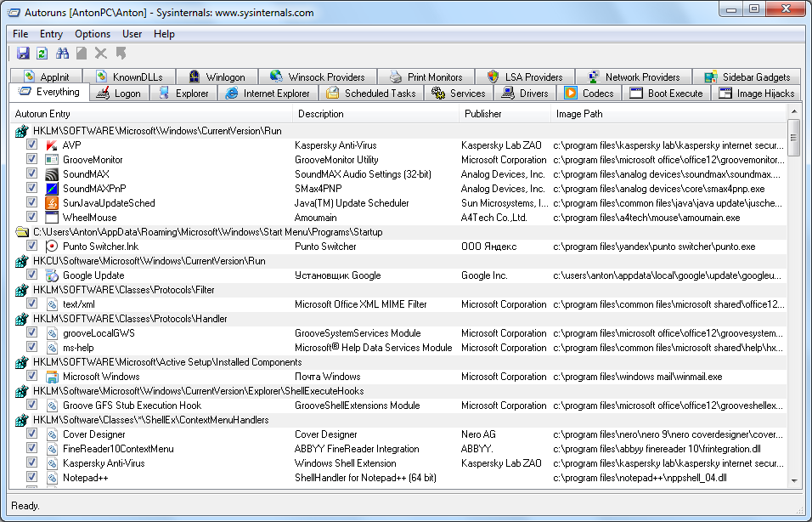This screenshot has width=812, height=522.
Task: Sort by Autorun Entry column header
Action: click(x=151, y=114)
